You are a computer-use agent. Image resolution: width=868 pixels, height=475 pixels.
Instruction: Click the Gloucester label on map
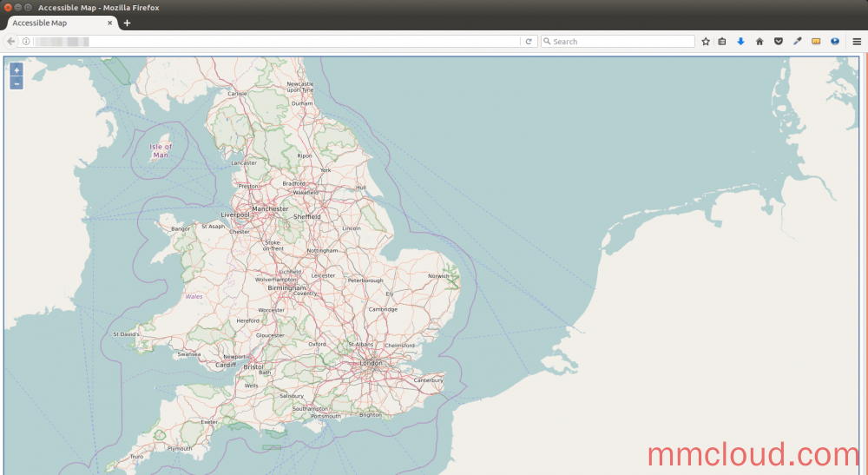[270, 335]
